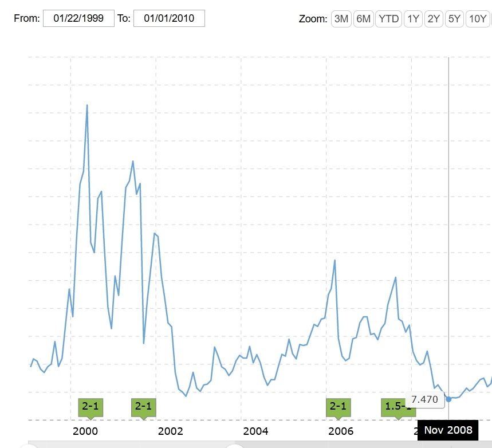Click the To date field 01/01/2010
492x448 pixels.
point(169,18)
